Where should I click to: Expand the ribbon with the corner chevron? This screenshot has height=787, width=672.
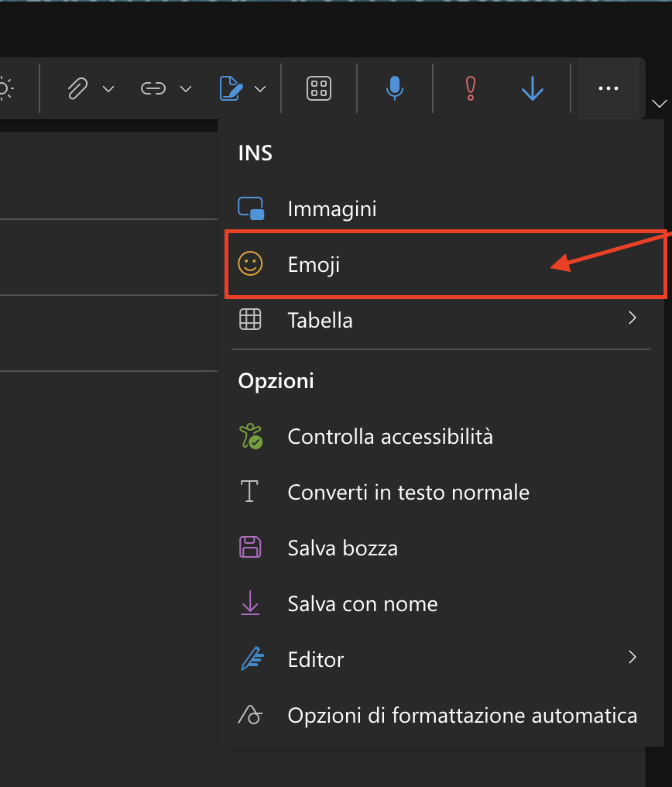tap(659, 104)
